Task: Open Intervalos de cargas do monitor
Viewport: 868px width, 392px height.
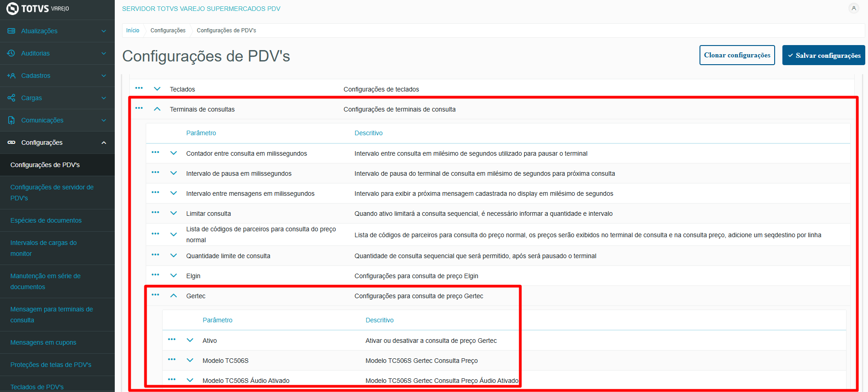Action: (57, 248)
